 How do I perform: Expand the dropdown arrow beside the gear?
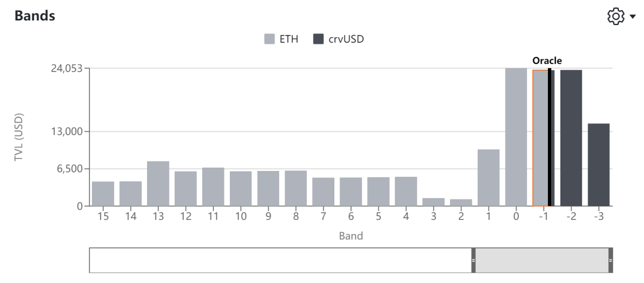(632, 17)
